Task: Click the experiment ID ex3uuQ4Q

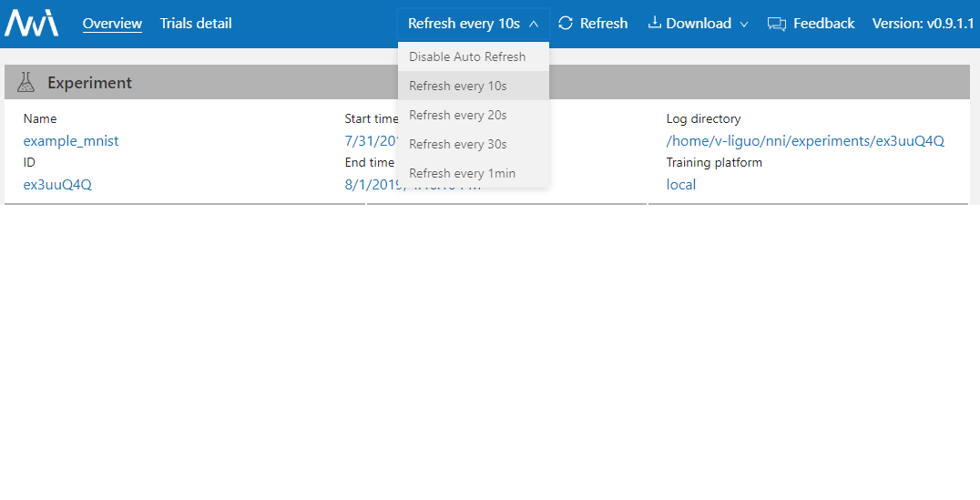Action: coord(57,185)
